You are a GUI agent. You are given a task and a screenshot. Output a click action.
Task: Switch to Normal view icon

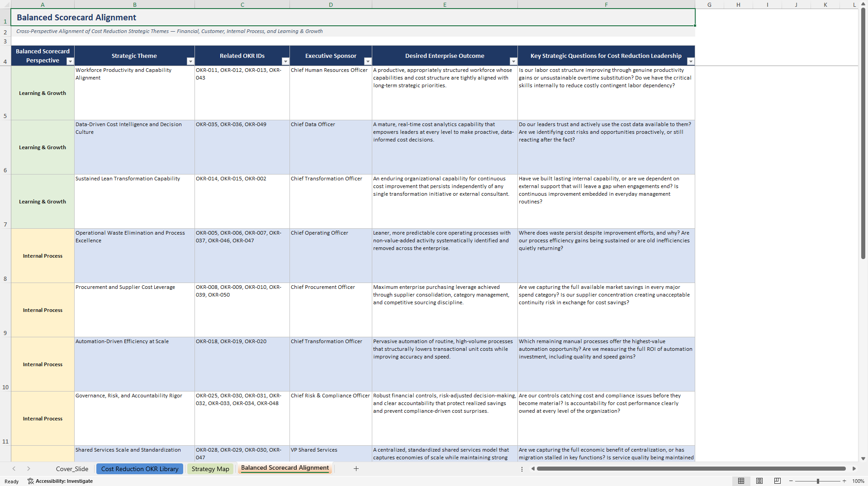(x=741, y=481)
